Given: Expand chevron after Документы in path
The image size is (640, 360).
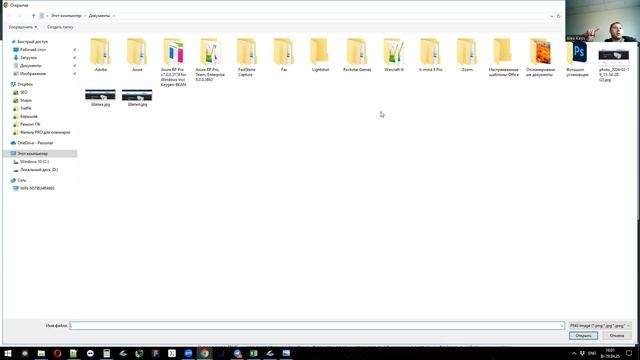Looking at the screenshot, I should point(114,16).
